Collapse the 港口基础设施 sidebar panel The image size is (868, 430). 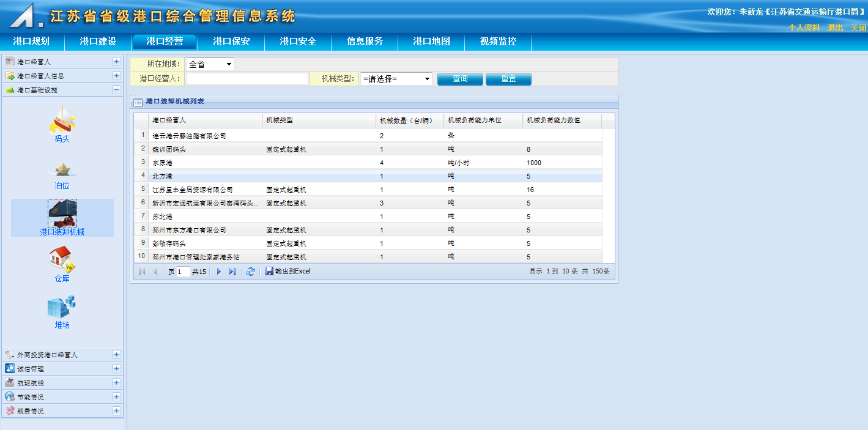tap(116, 90)
